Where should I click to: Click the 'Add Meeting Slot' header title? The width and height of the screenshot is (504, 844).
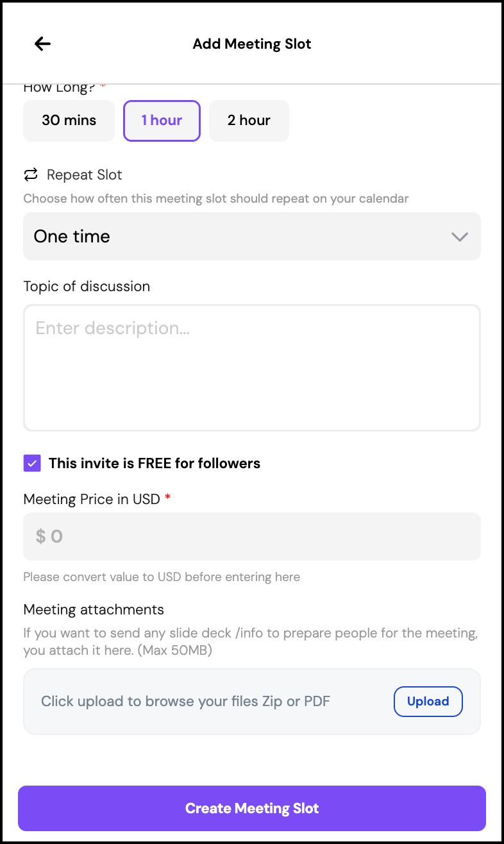(x=252, y=44)
